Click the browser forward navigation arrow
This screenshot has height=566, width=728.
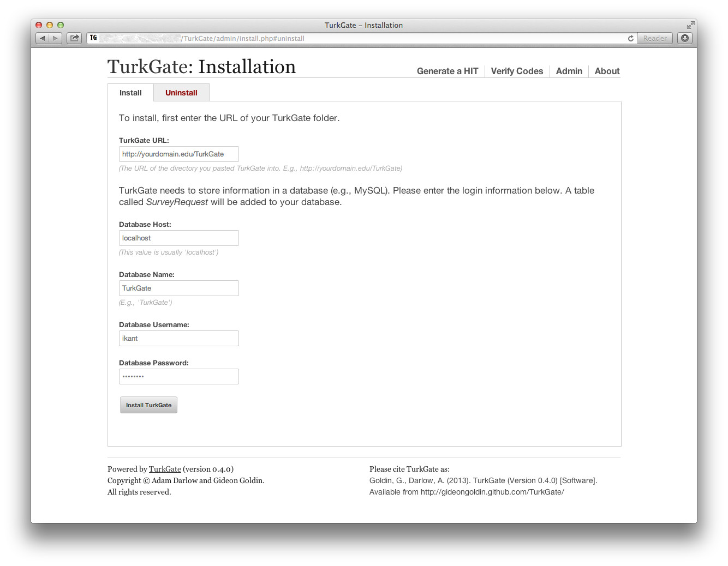coord(55,38)
